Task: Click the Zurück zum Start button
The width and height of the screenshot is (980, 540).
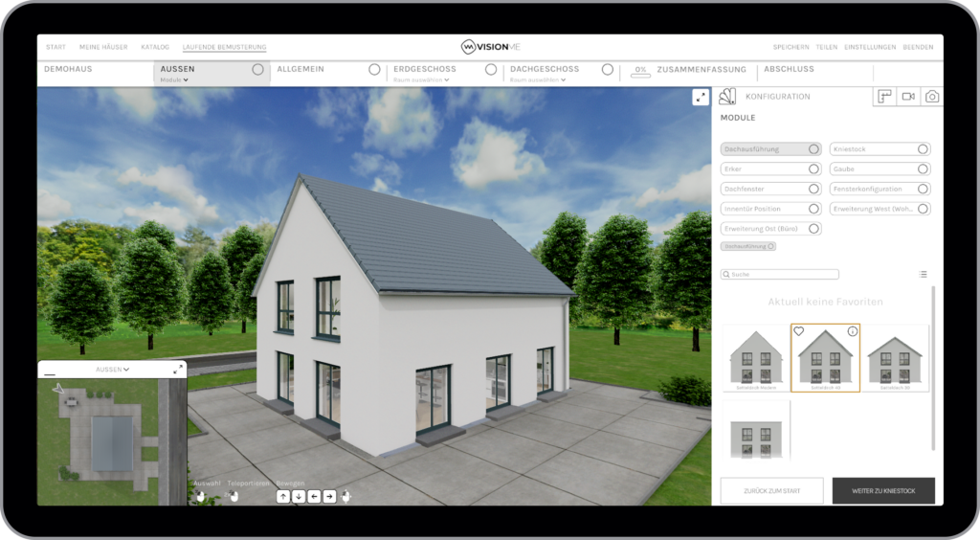Action: 771,490
